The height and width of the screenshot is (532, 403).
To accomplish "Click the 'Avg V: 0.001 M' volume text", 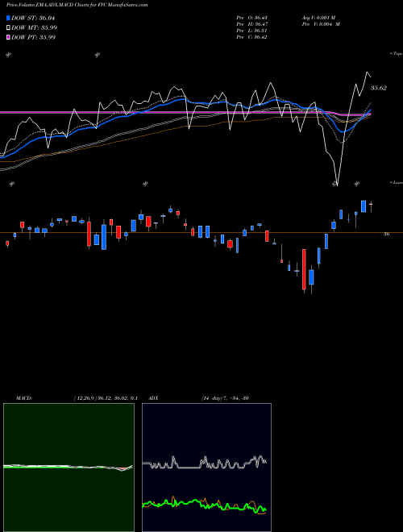I will coord(318,17).
